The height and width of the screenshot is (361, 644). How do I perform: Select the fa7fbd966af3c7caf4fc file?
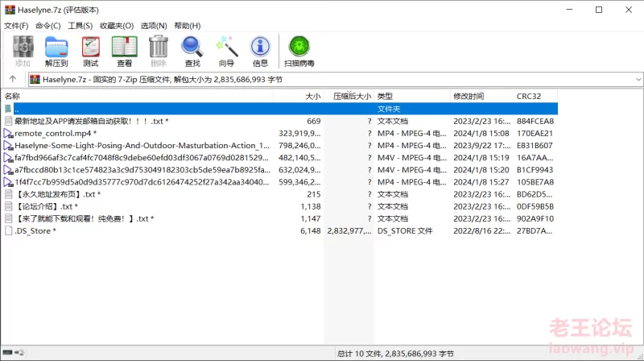point(142,157)
